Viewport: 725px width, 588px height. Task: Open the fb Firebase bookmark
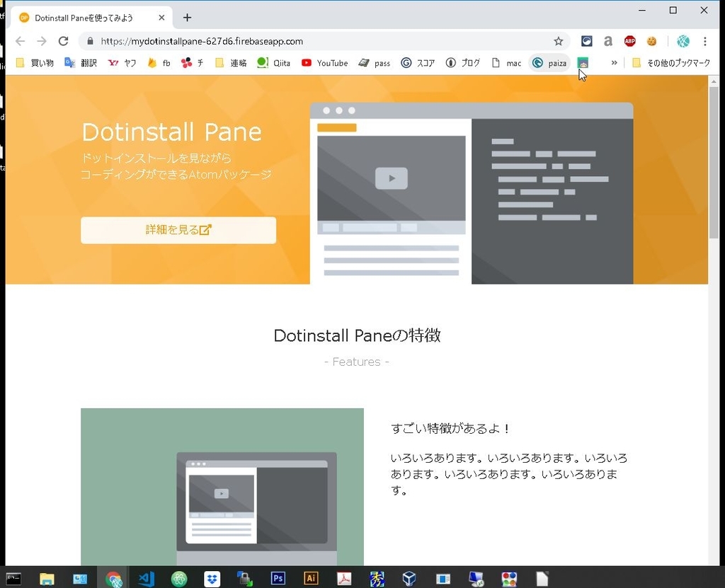pyautogui.click(x=159, y=63)
